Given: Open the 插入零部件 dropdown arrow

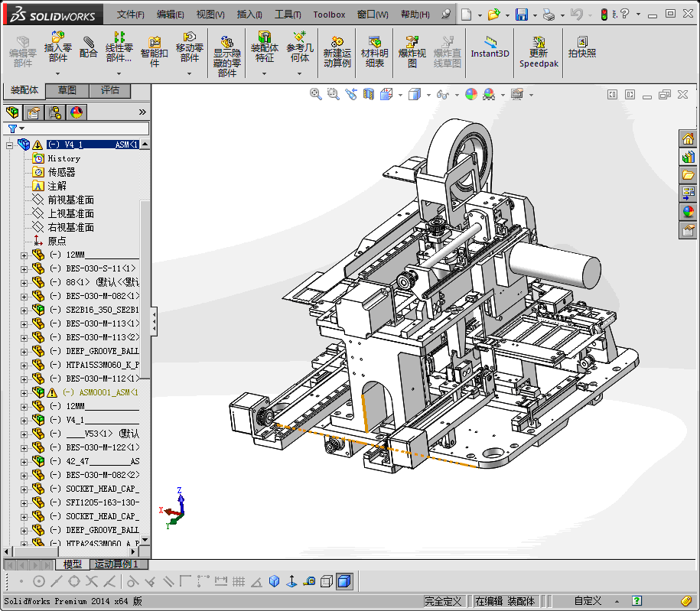Looking at the screenshot, I should (58, 74).
